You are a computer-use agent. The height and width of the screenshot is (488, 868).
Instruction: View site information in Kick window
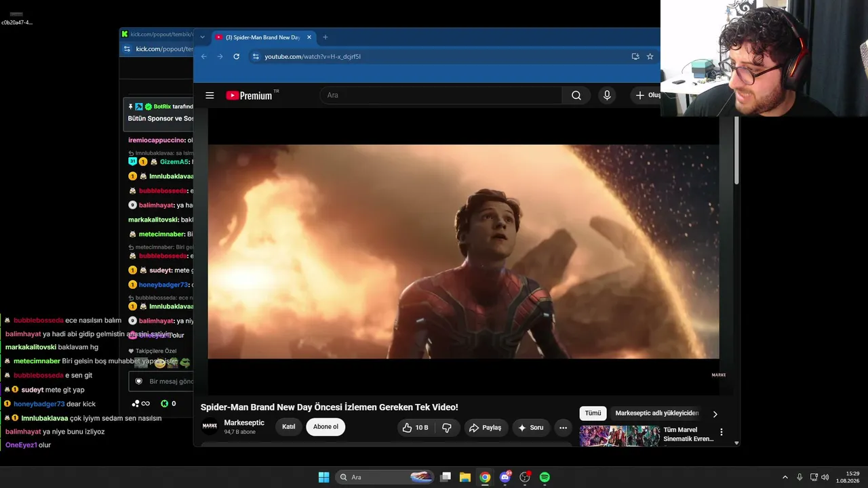tap(127, 49)
